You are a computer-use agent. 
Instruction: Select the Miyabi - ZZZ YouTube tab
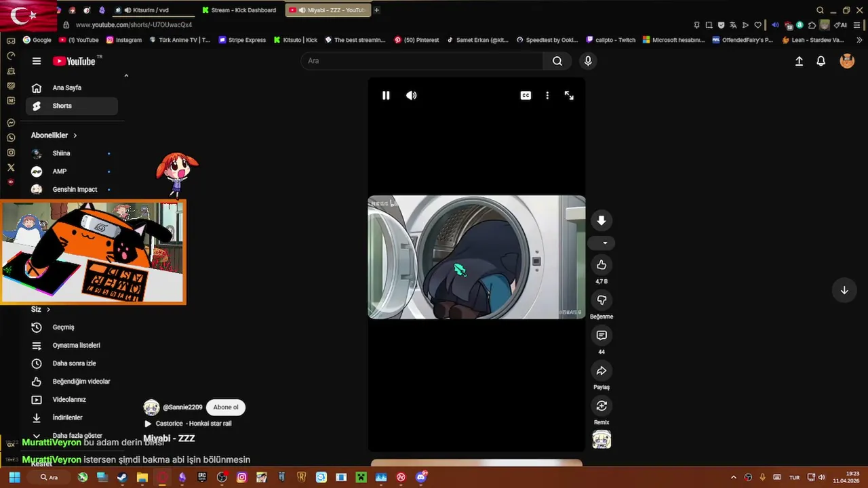tap(329, 10)
